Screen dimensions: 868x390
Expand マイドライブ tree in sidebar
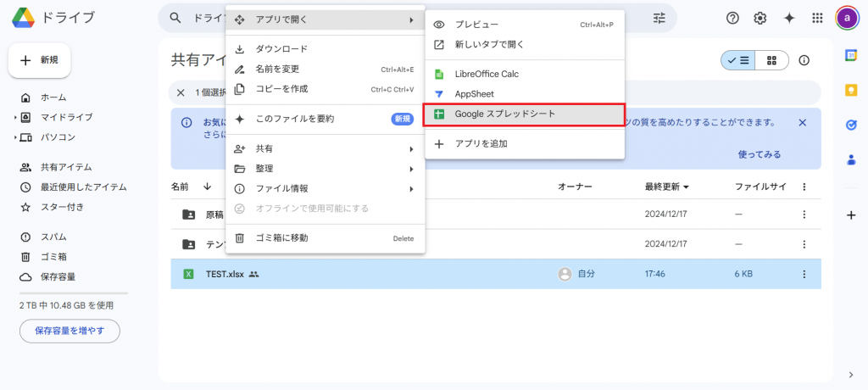(x=15, y=118)
